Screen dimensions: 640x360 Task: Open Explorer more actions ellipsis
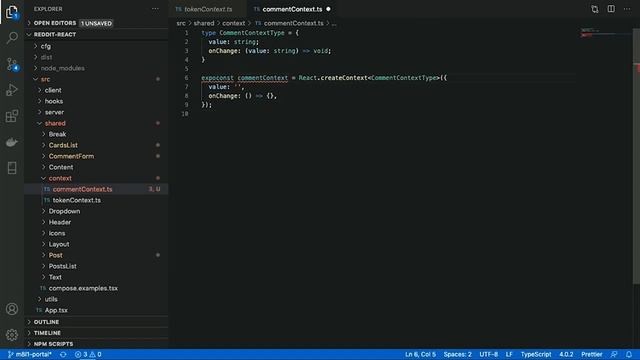click(x=156, y=9)
